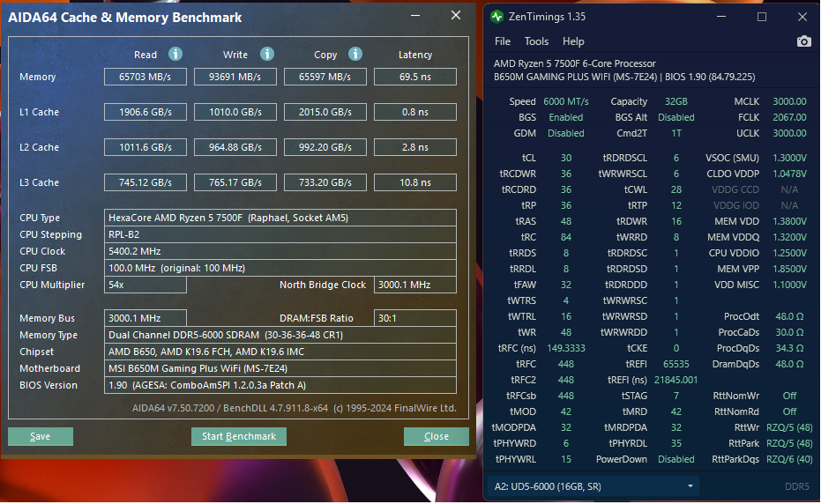Click the L1 Cache write 1010.0 GB/s field

(235, 112)
